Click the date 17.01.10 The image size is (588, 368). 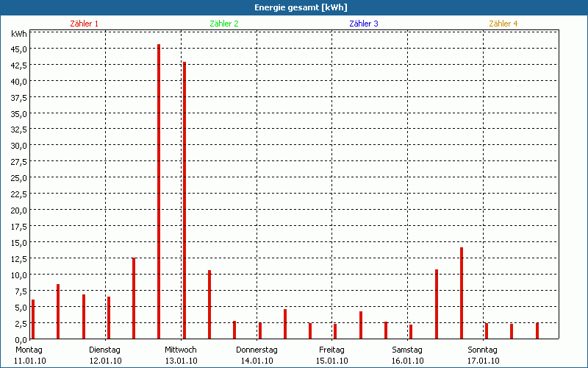483,361
